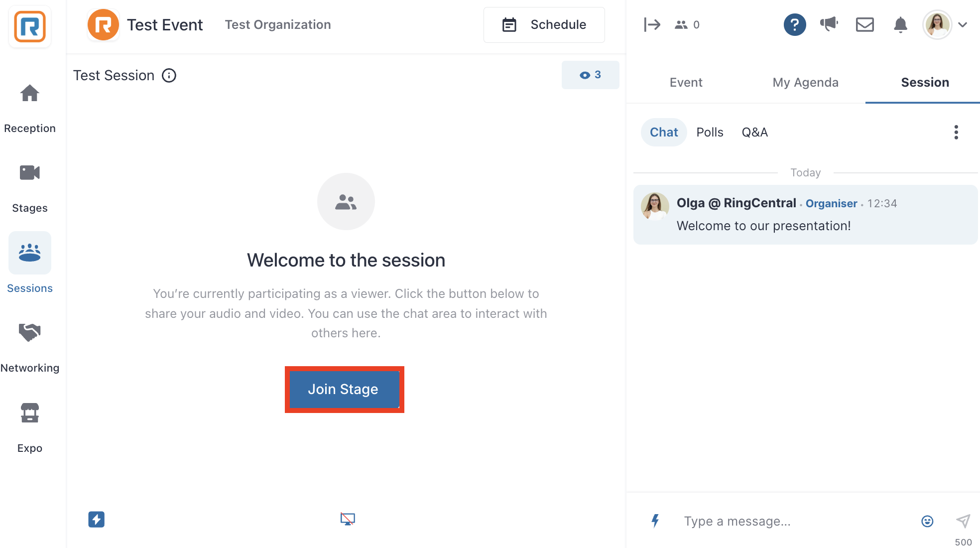Open the Q&A sub-tab
Image resolution: width=980 pixels, height=548 pixels.
754,132
